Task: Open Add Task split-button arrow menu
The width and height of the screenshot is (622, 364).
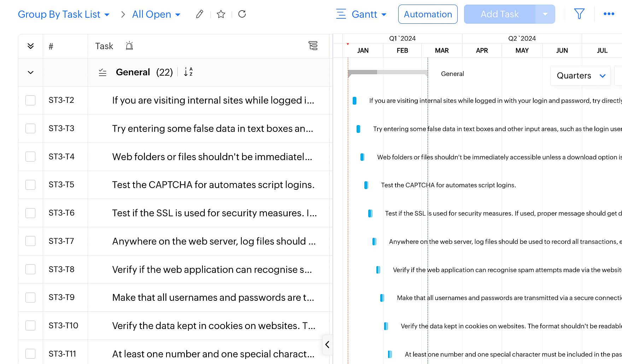Action: (x=545, y=14)
